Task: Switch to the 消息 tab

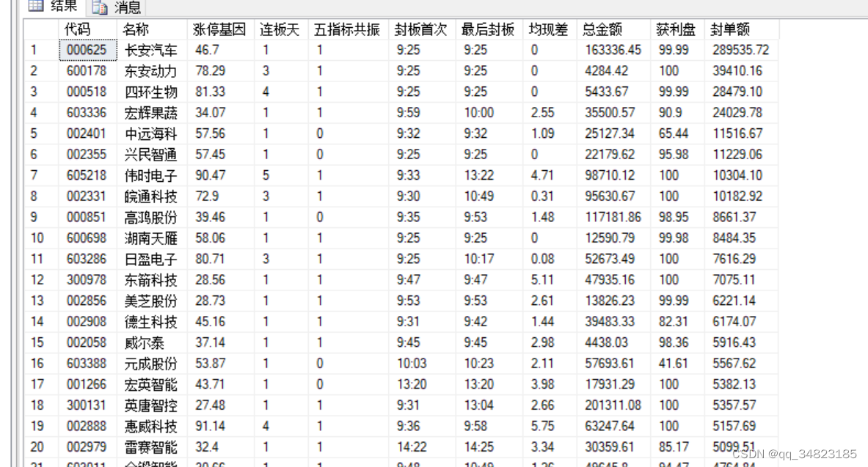Action: pos(117,7)
